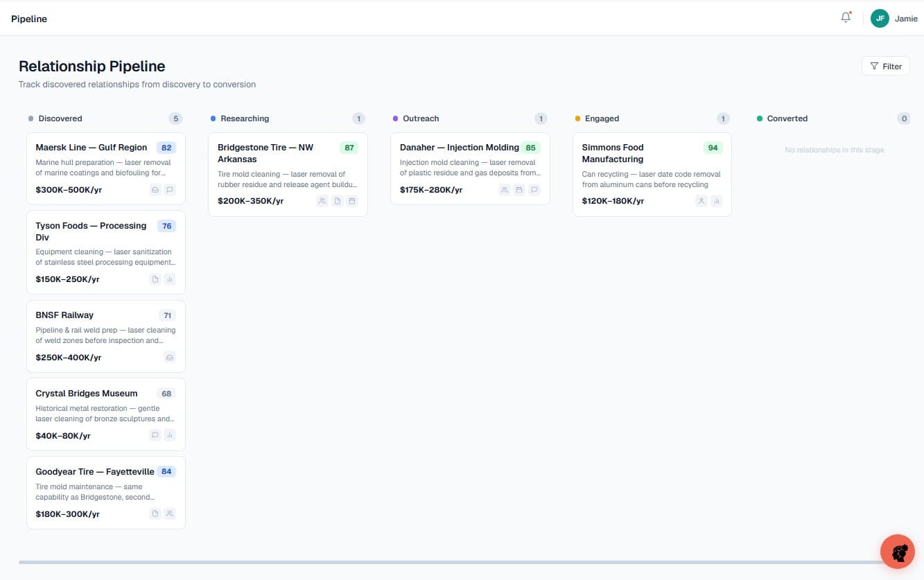
Task: Click the Researching column header
Action: point(245,118)
